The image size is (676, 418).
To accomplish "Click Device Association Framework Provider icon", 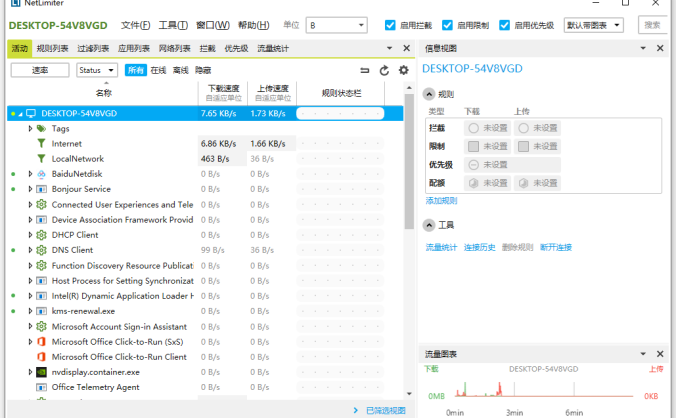I will click(41, 220).
